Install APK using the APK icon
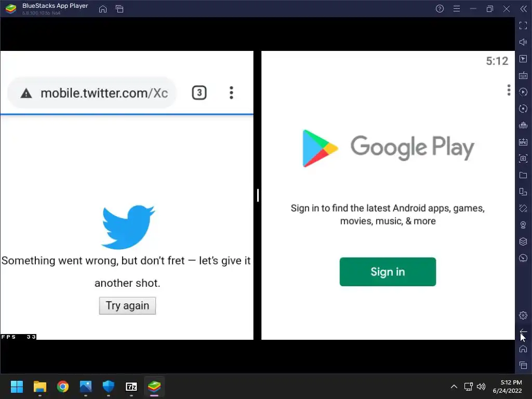Image resolution: width=532 pixels, height=399 pixels. click(523, 142)
